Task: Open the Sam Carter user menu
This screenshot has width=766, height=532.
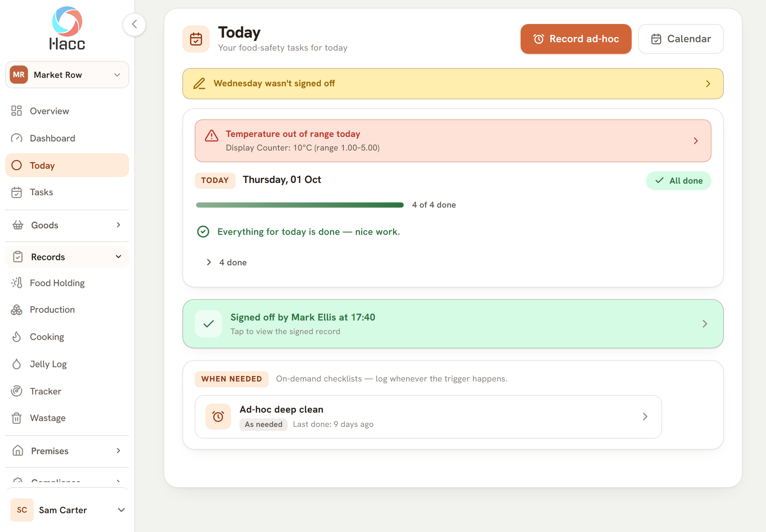Action: coord(67,510)
